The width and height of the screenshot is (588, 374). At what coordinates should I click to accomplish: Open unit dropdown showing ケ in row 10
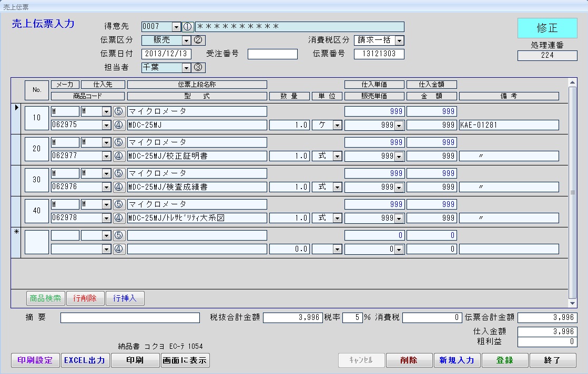(337, 125)
